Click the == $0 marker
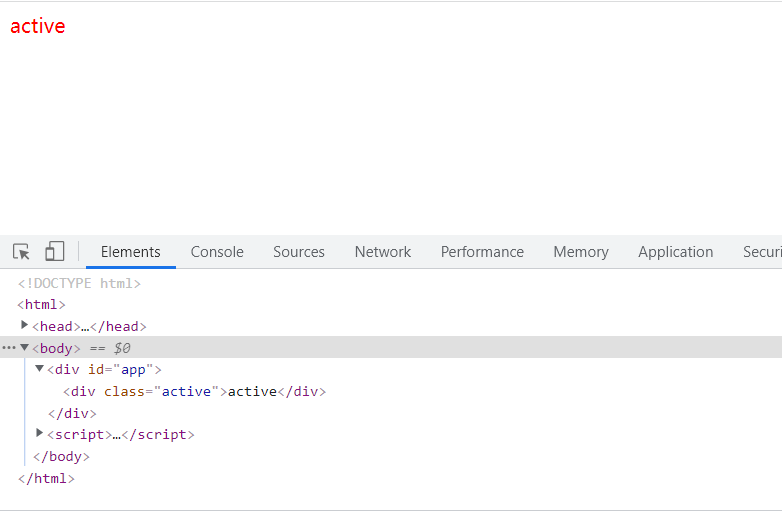 click(110, 348)
